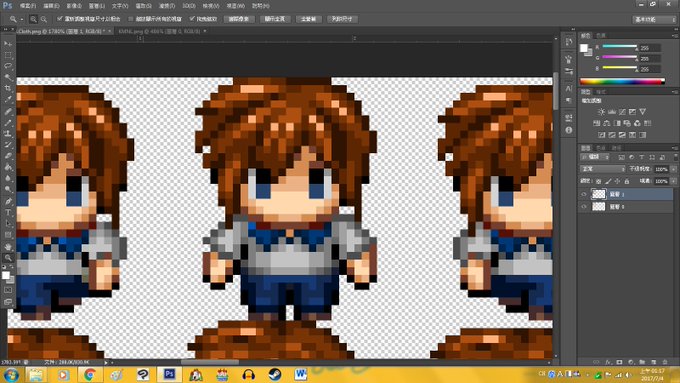Toggle layer filtering on/off switch
Image resolution: width=680 pixels, height=383 pixels.
[x=675, y=157]
